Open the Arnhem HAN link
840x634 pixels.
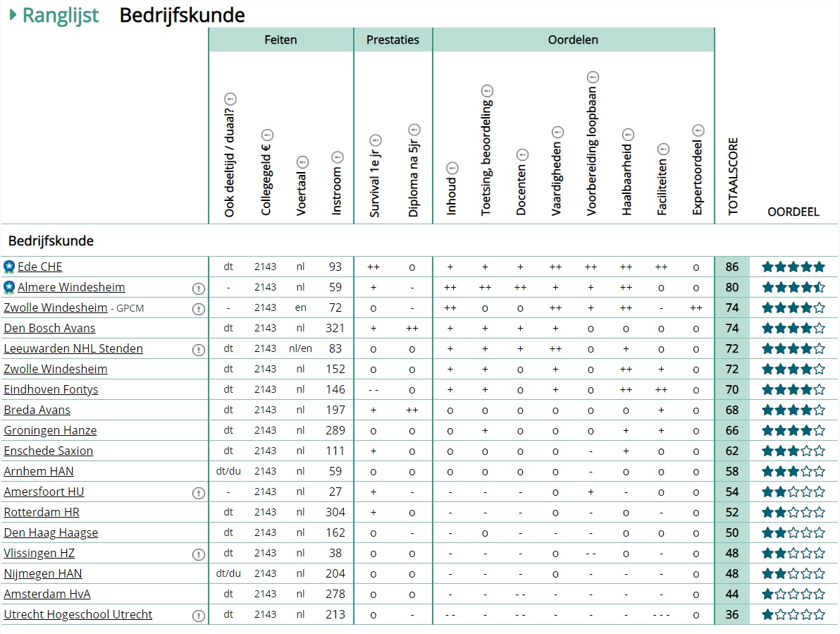39,471
